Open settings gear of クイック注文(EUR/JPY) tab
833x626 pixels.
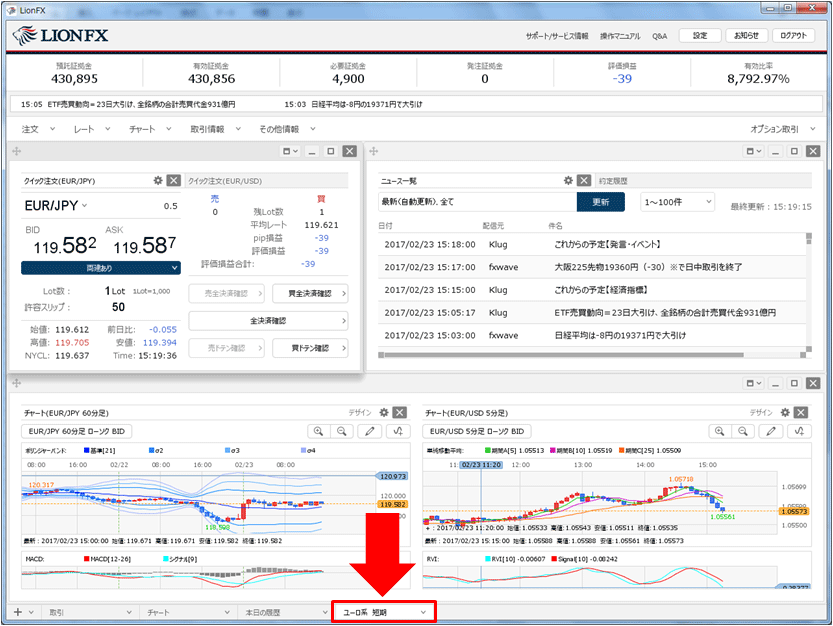[x=158, y=181]
